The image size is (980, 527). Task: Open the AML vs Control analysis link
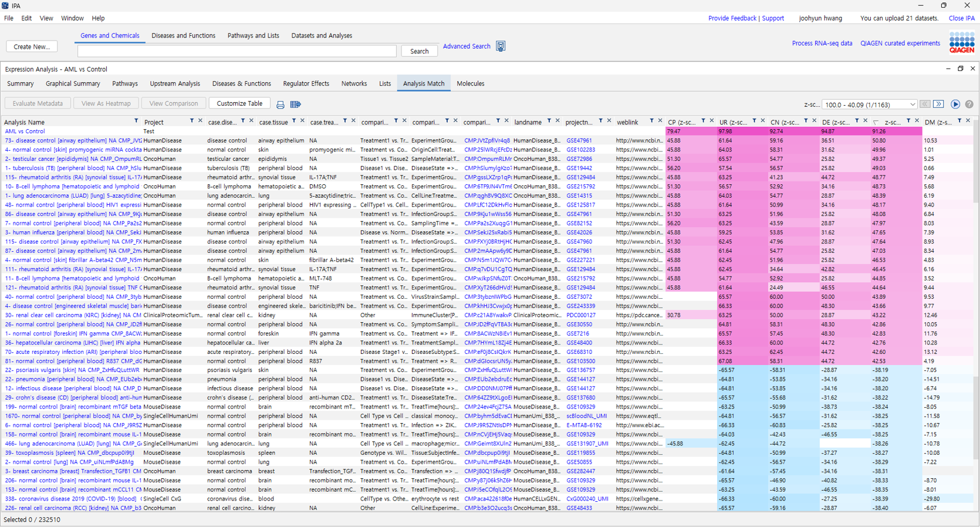(25, 131)
